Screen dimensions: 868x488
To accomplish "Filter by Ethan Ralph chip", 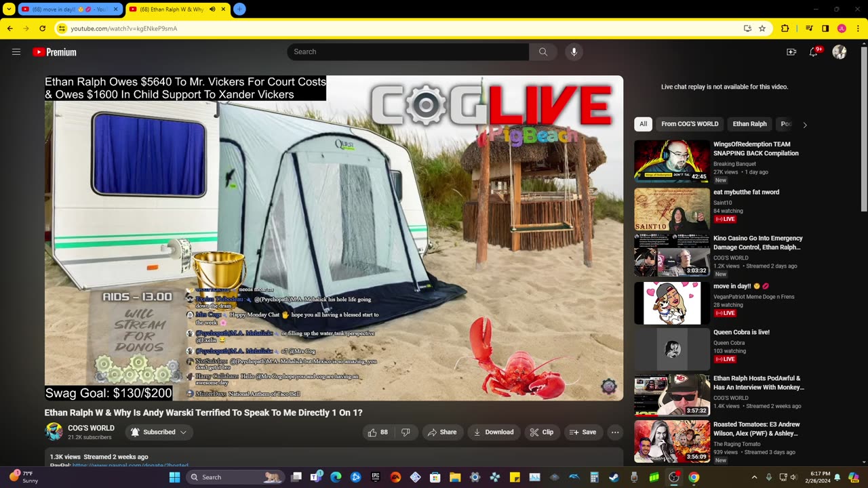I will pos(749,124).
